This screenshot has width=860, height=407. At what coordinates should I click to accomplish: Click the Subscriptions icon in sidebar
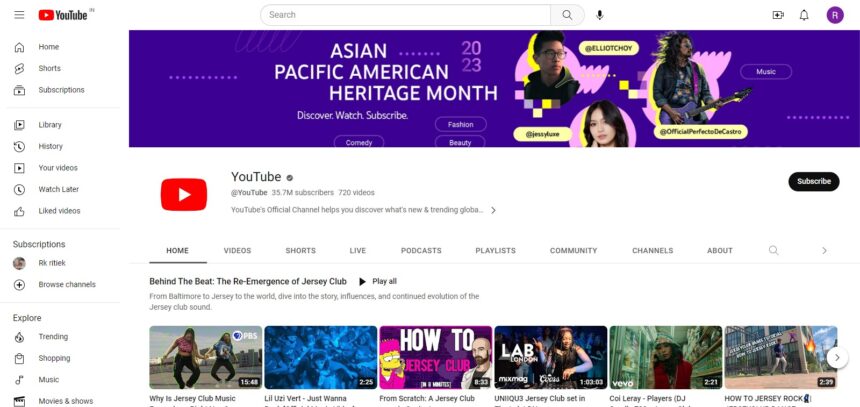[x=19, y=90]
